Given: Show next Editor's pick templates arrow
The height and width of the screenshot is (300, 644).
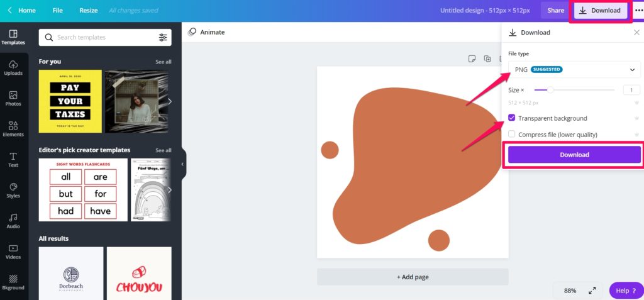Looking at the screenshot, I should pos(170,190).
